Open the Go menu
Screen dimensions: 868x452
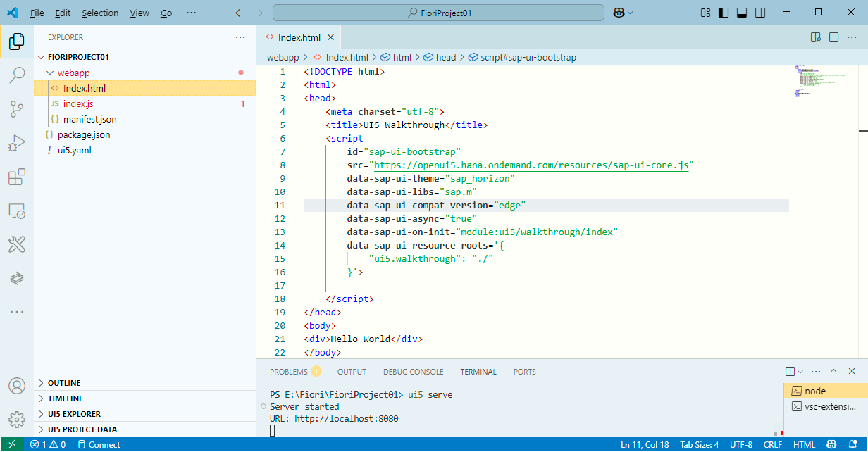[x=166, y=13]
